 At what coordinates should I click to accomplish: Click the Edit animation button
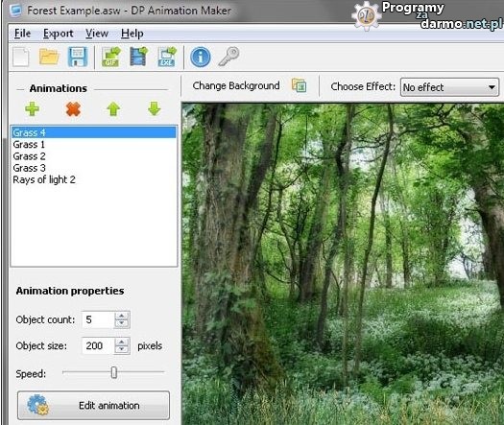(93, 406)
